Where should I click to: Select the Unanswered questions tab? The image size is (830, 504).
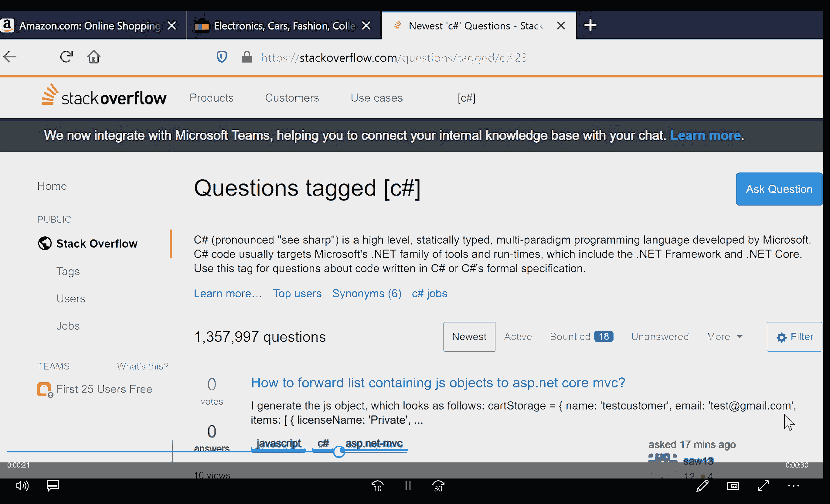660,337
